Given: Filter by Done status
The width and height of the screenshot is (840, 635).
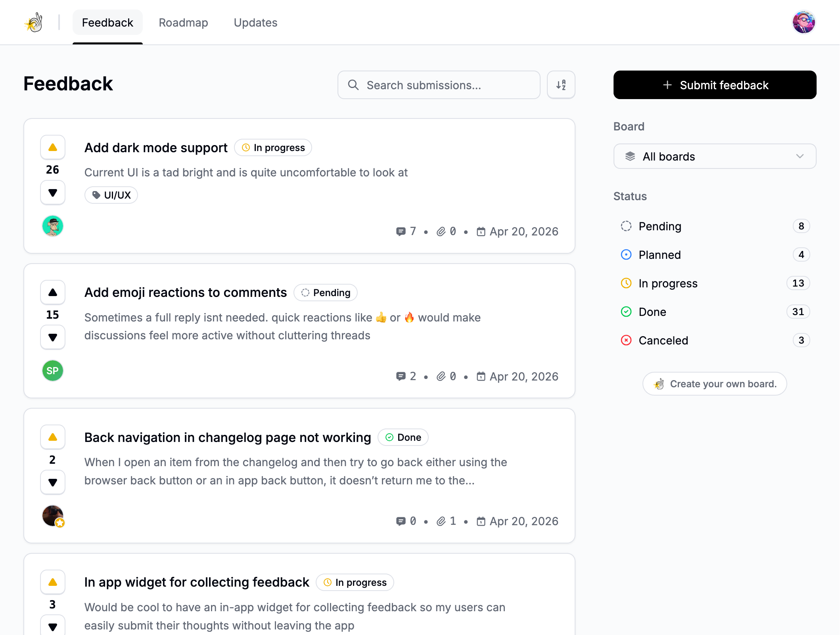Looking at the screenshot, I should pos(715,312).
